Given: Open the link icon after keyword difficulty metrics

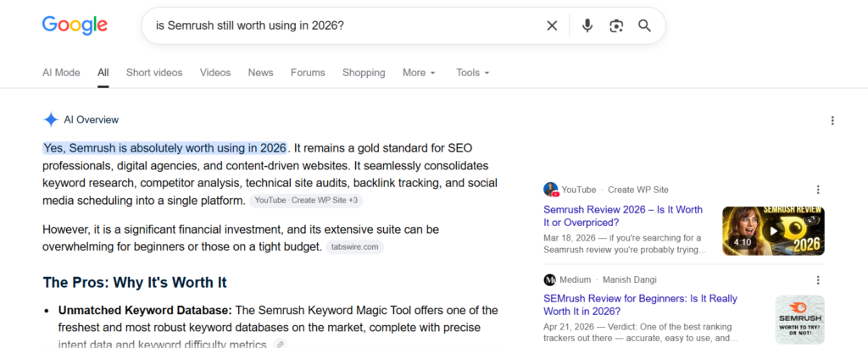Looking at the screenshot, I should tap(280, 344).
